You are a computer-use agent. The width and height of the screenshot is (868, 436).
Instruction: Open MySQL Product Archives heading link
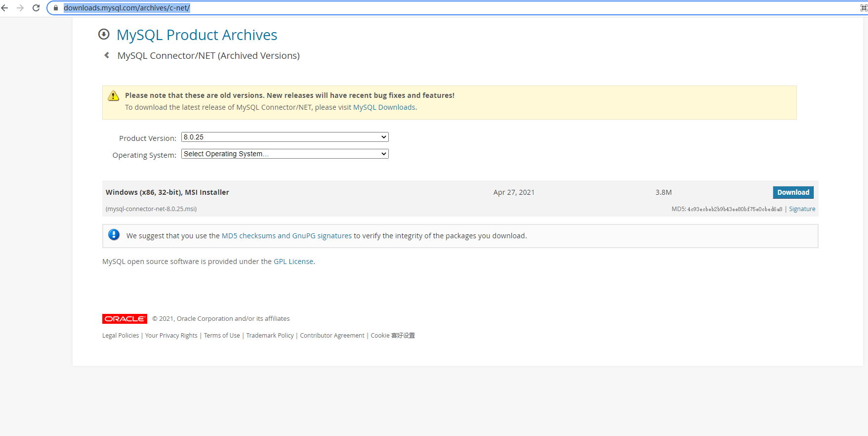point(197,35)
